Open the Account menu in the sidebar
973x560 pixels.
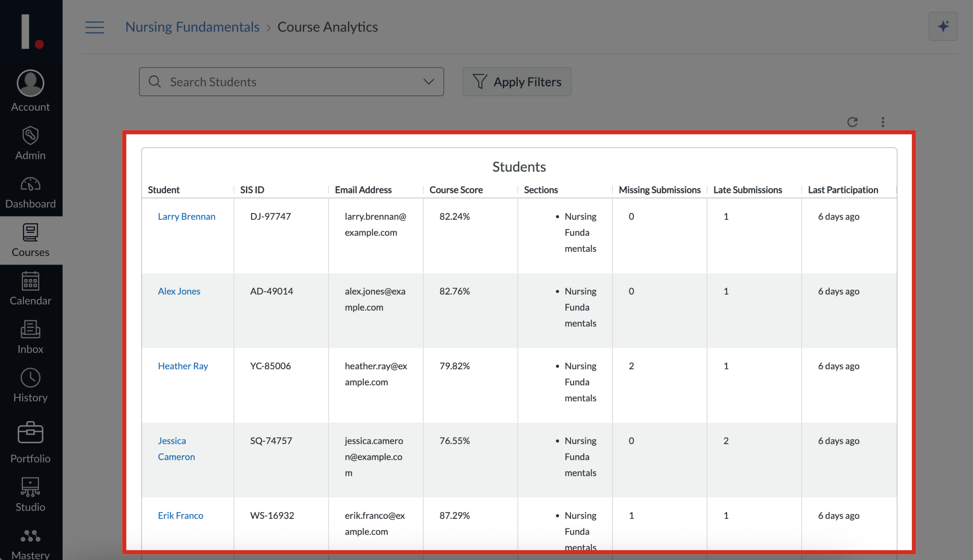pos(30,91)
